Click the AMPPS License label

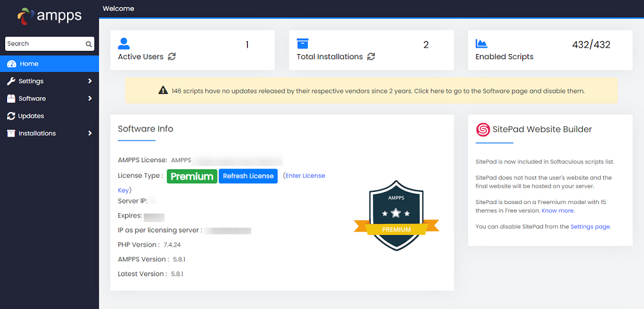(142, 160)
